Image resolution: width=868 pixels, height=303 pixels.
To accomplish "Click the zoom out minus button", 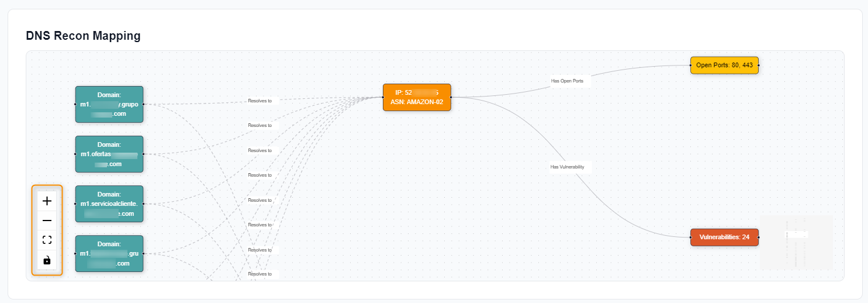I will 47,221.
